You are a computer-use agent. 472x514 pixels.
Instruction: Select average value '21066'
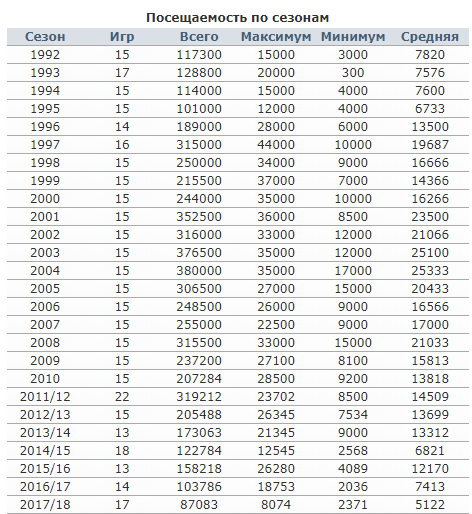[x=430, y=235]
